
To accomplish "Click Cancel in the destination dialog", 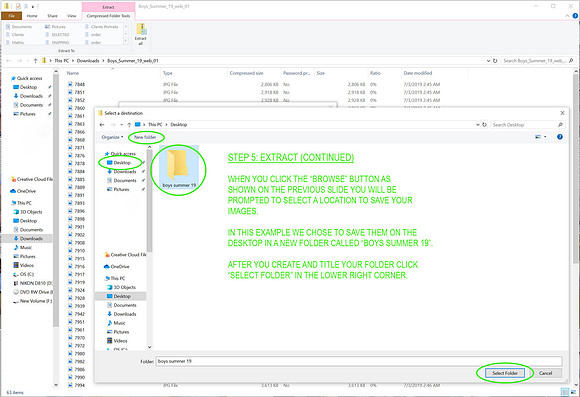I will point(546,373).
